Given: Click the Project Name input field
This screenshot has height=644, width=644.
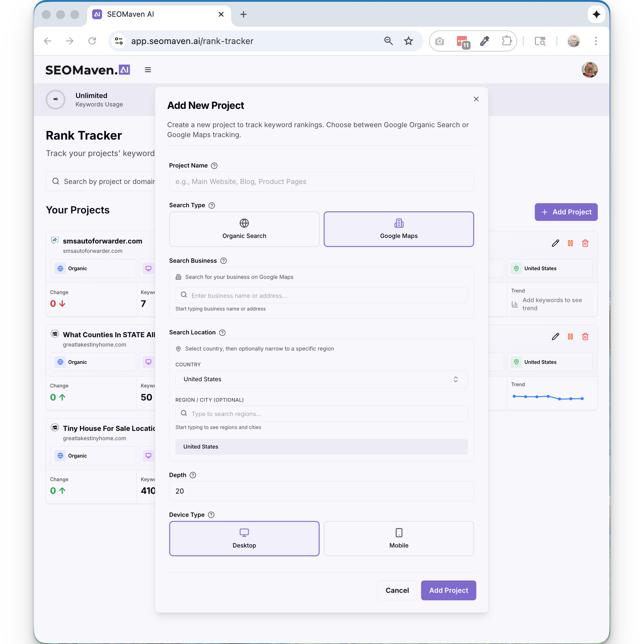Looking at the screenshot, I should (321, 182).
